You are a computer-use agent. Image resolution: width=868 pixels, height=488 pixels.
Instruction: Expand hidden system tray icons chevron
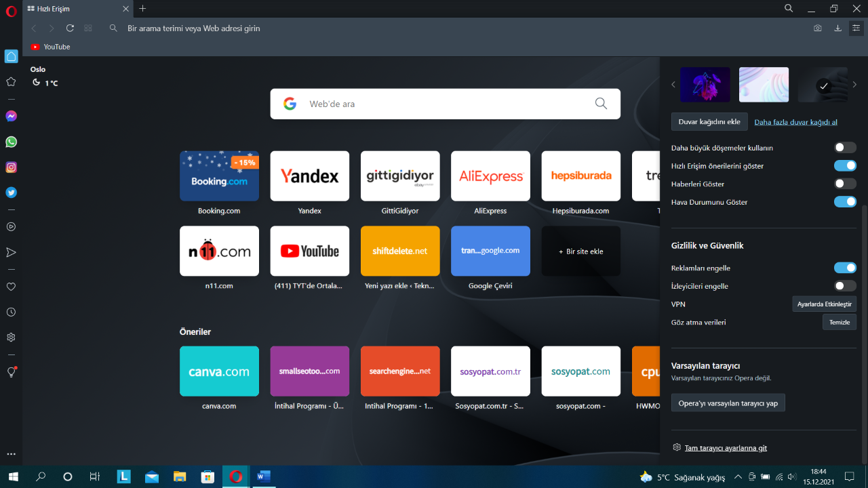pos(738,476)
